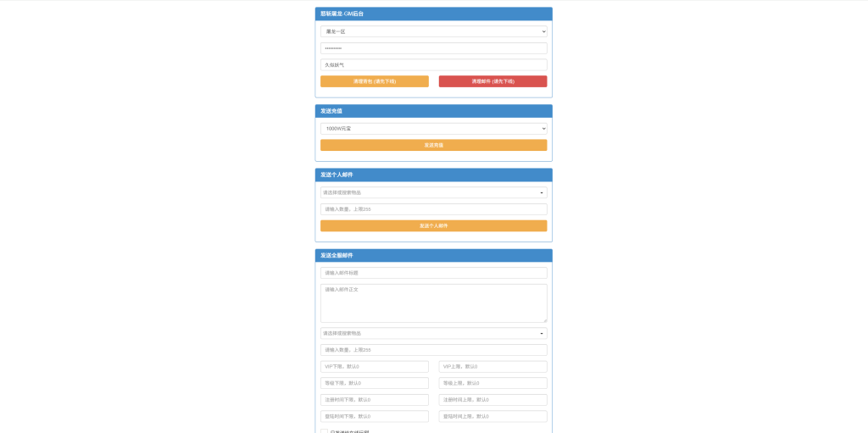Click the 发送个人邮件 submit button
Viewport: 868px width, 433px height.
coord(433,226)
